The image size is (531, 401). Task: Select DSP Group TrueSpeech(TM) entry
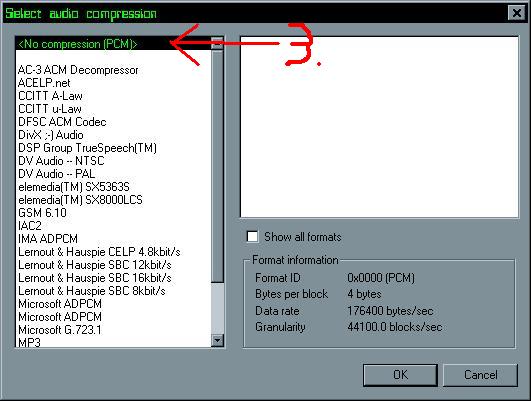click(87, 148)
